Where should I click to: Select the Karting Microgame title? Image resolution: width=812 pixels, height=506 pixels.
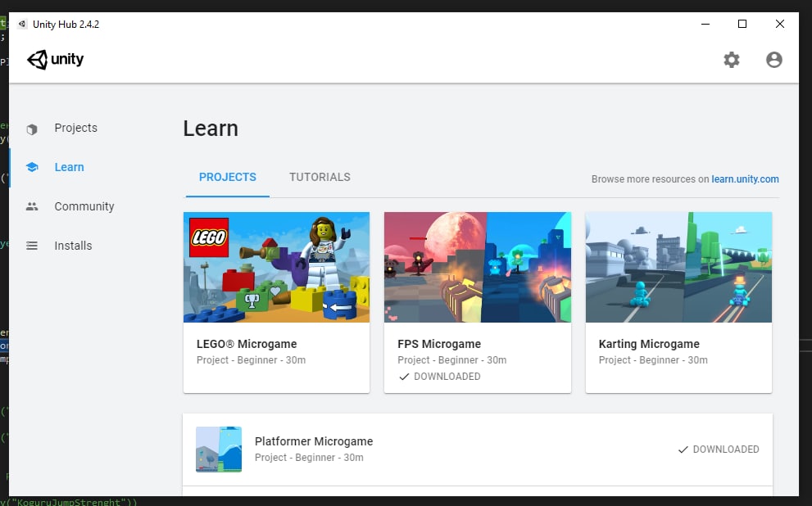[649, 344]
